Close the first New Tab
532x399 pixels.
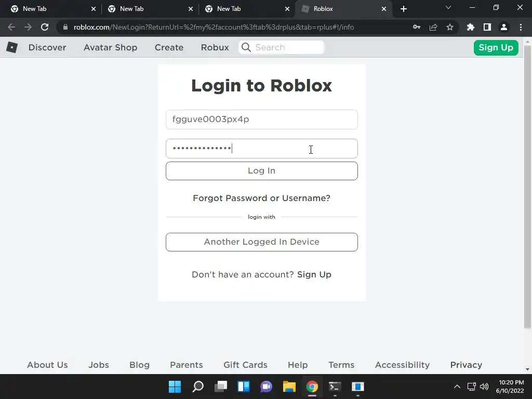click(94, 9)
